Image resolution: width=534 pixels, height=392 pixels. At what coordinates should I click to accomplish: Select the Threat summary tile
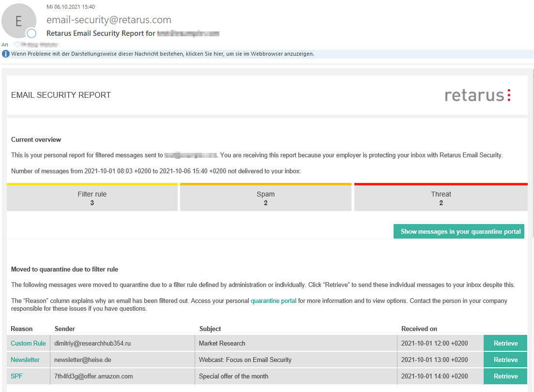(x=441, y=198)
